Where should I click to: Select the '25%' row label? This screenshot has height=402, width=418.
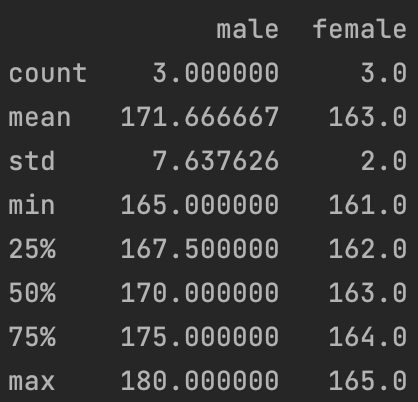[x=32, y=249]
